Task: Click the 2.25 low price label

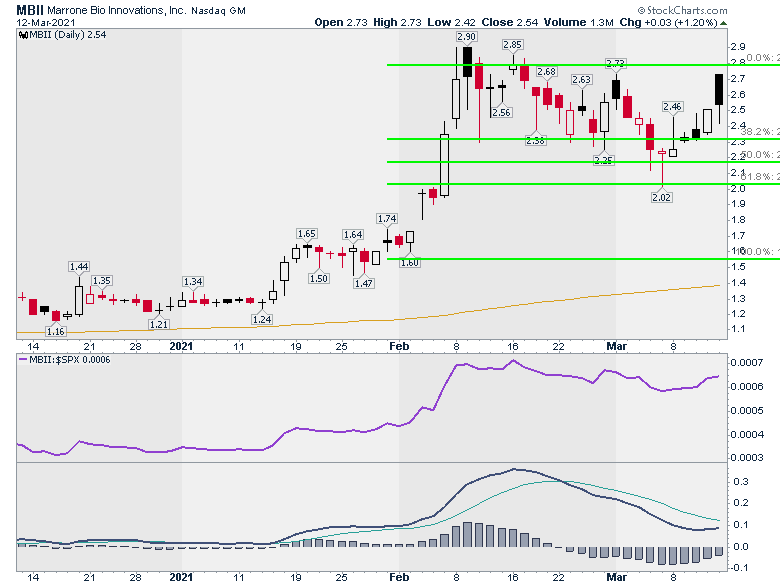Action: coord(603,160)
